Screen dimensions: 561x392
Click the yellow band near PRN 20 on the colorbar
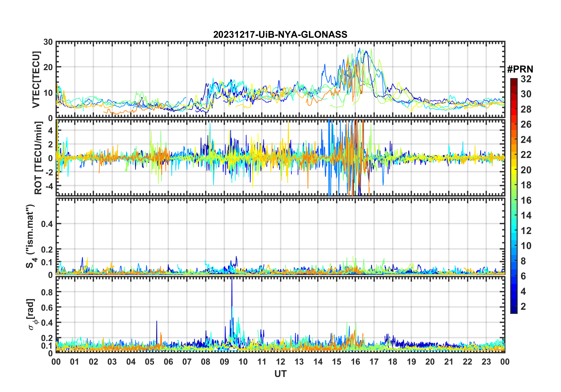pos(514,170)
